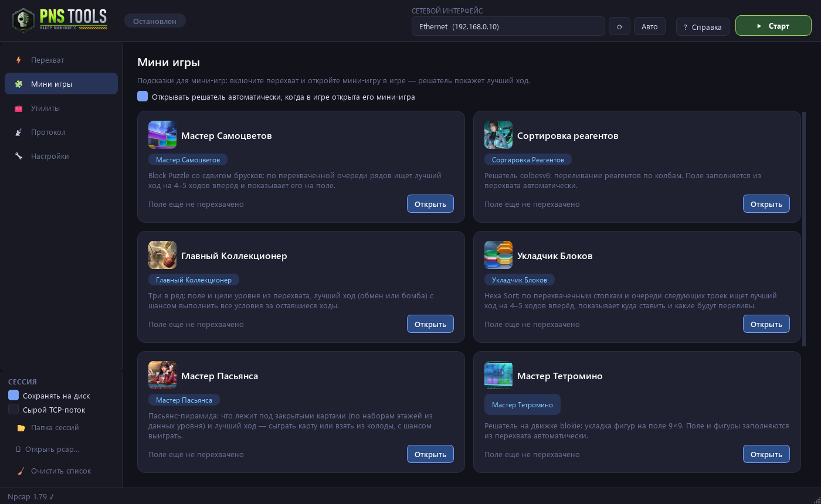Image resolution: width=821 pixels, height=504 pixels.
Task: Click the Главный Коллекционер hammer icon
Action: point(162,255)
